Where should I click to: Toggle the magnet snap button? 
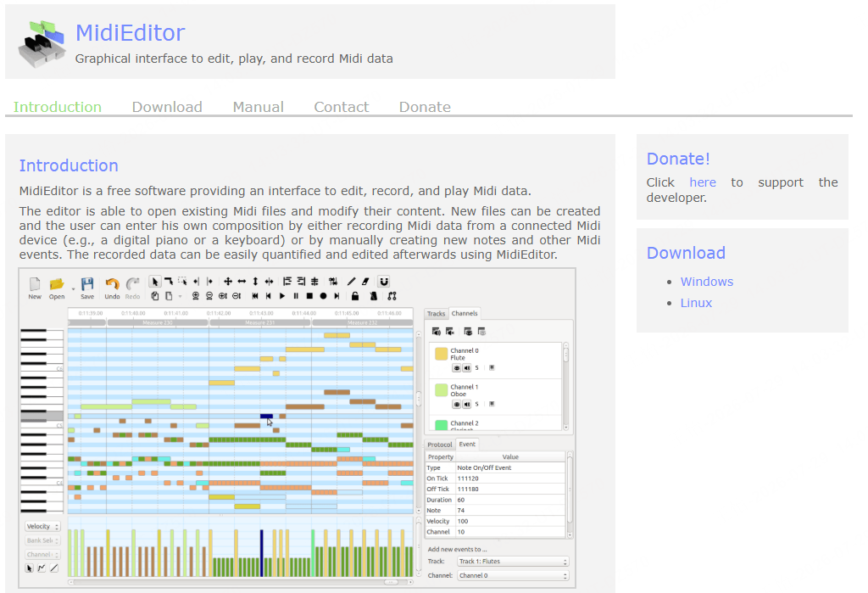[384, 282]
